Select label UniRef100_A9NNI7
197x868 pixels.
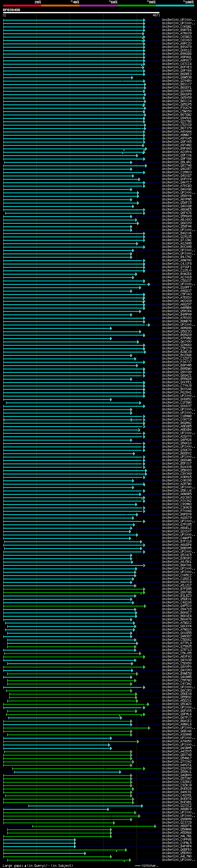pos(177,135)
